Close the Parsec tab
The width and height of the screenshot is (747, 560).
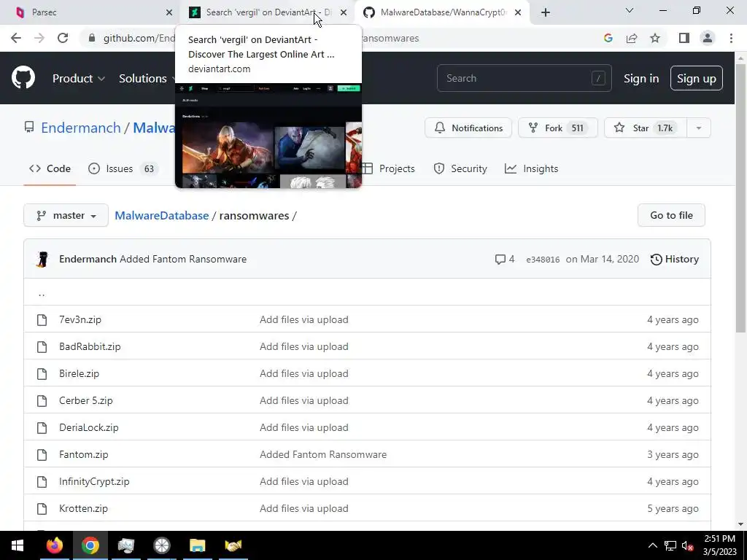point(169,12)
